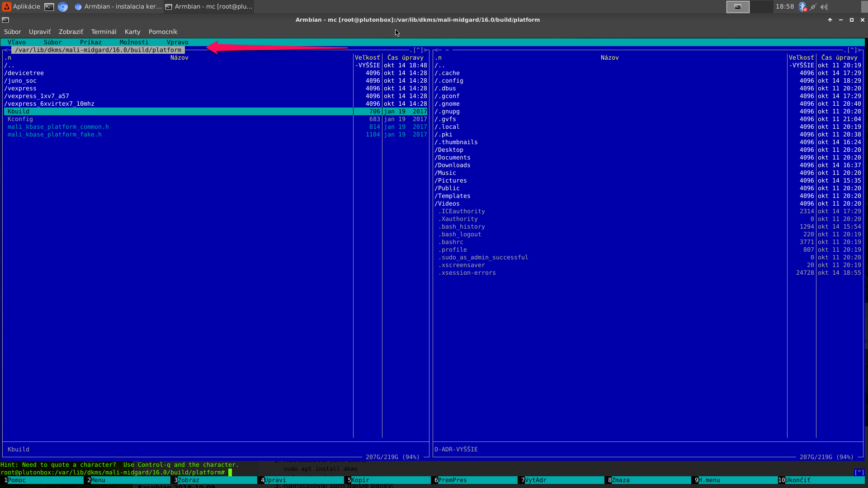Open the Súbor terminal menu

13,32
